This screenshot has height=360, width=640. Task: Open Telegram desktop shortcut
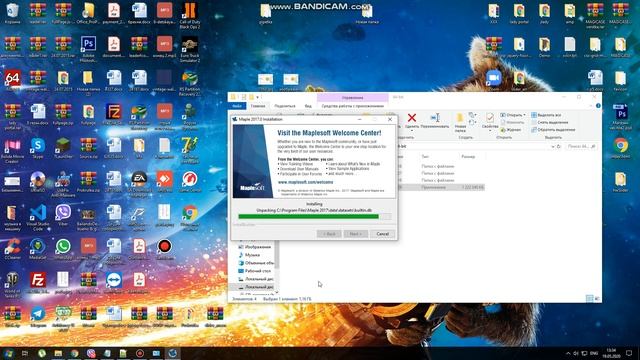(38, 317)
